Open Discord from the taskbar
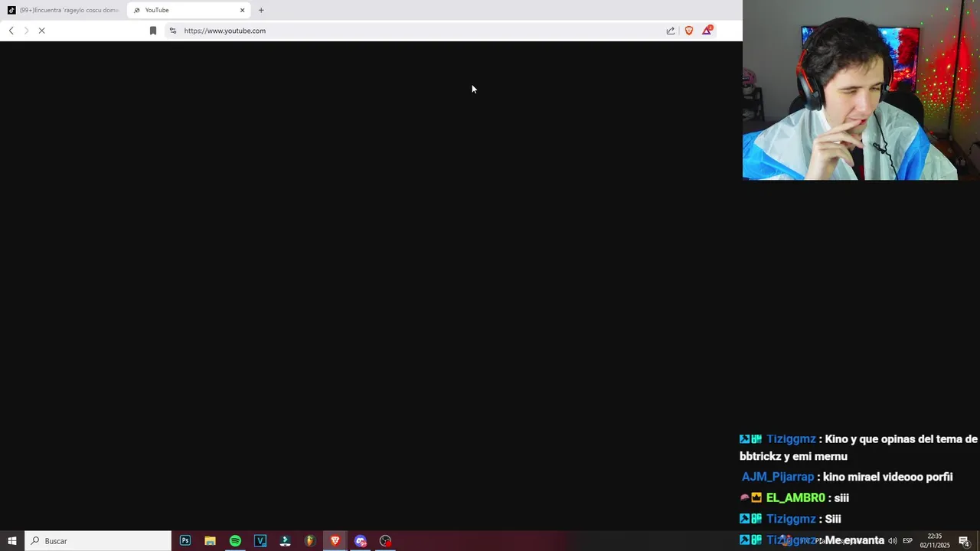Screen dimensions: 980x551 [360, 541]
